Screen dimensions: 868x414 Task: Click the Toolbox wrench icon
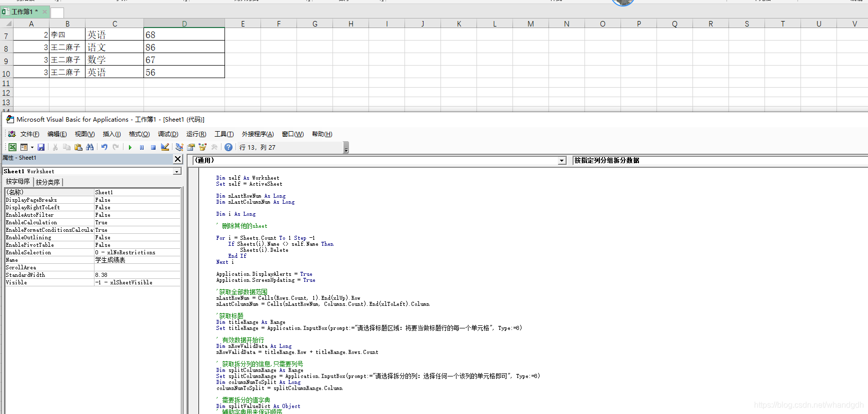[214, 147]
